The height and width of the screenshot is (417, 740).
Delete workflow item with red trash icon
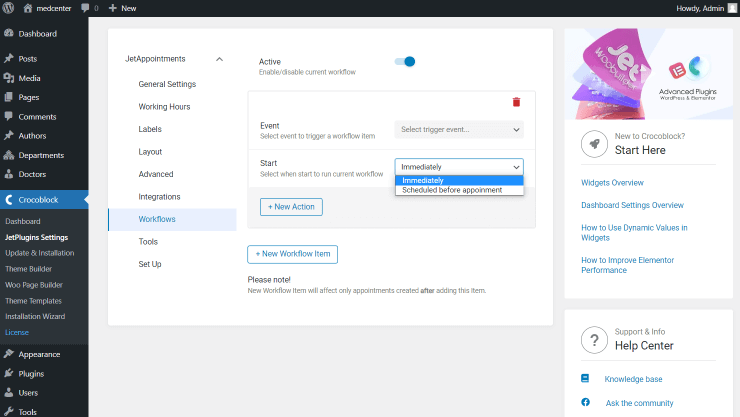(x=516, y=102)
